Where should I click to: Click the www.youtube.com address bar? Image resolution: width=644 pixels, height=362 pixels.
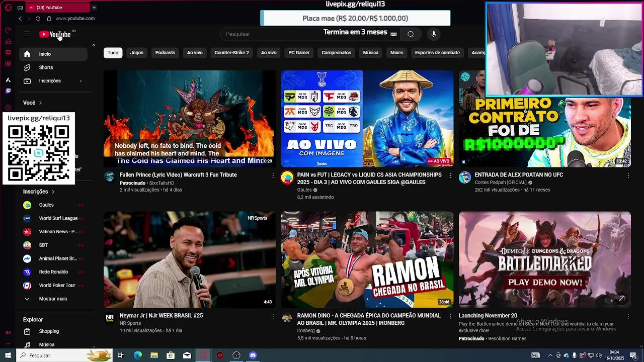[75, 19]
